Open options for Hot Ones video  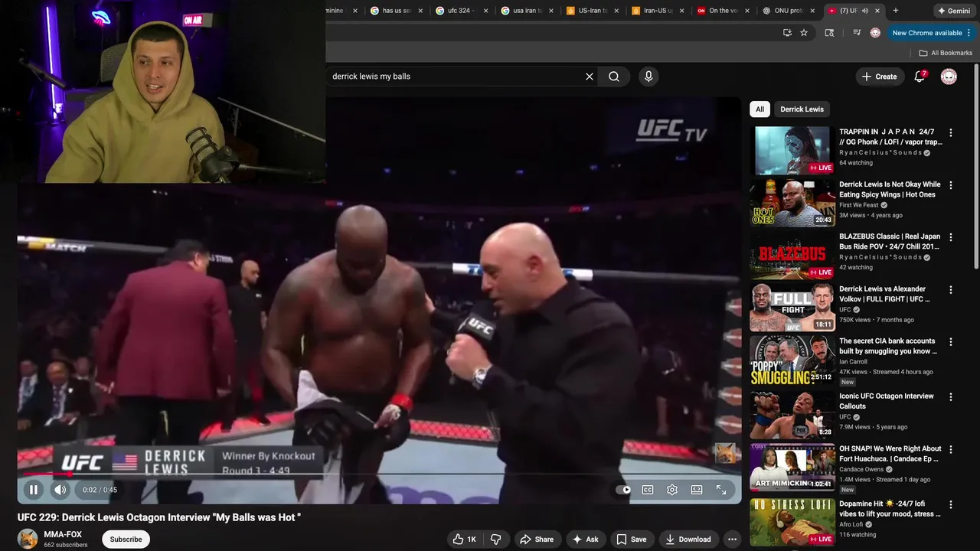(951, 185)
